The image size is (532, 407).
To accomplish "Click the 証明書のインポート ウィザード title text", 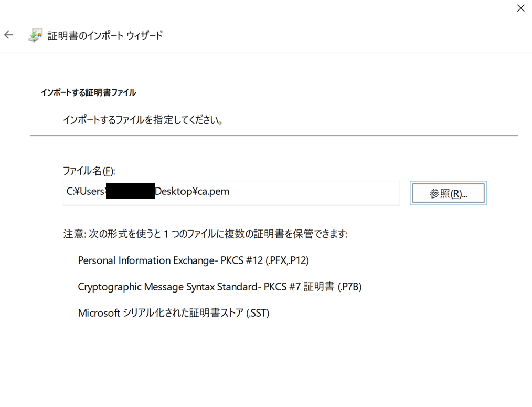I will 104,35.
